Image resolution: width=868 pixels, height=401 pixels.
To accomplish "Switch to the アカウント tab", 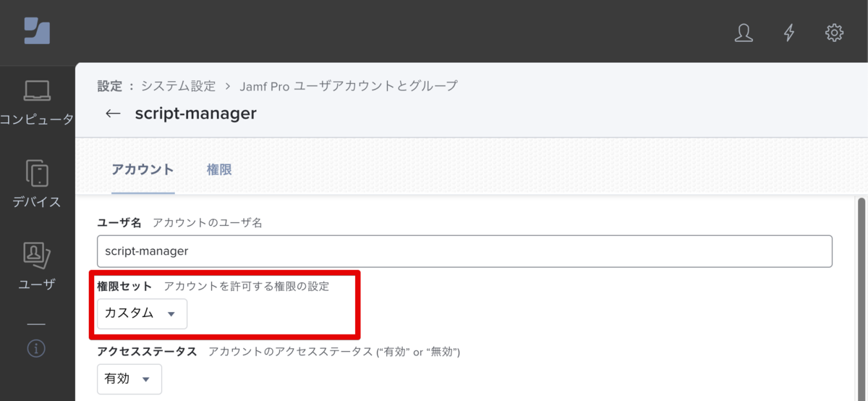I will point(142,169).
